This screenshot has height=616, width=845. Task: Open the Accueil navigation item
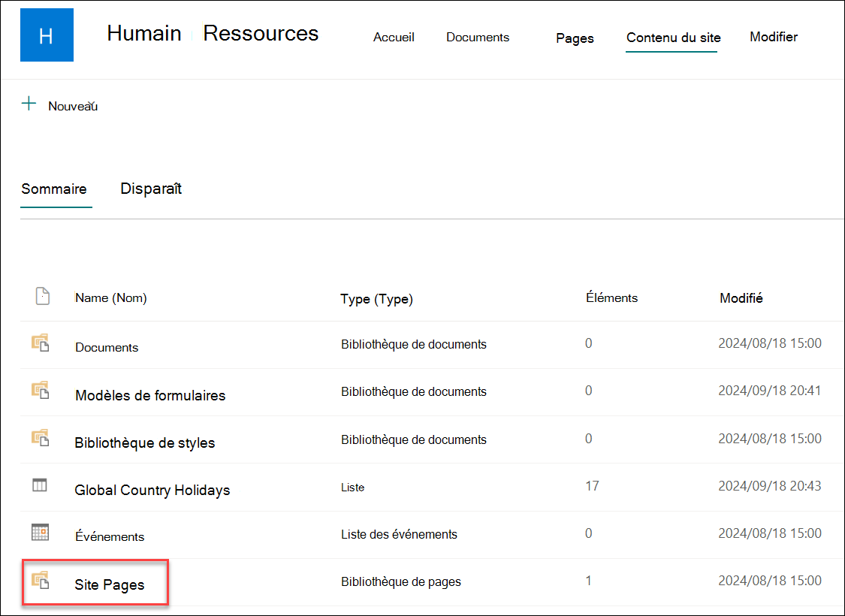[394, 38]
